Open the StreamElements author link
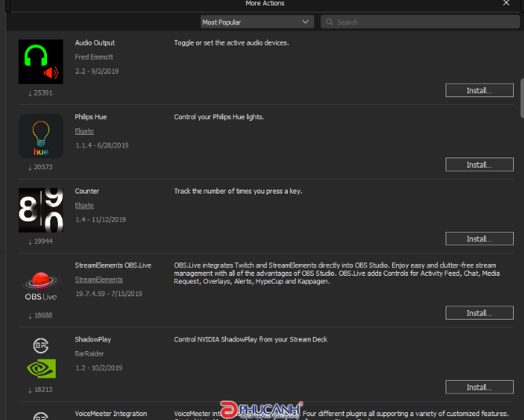This screenshot has width=524, height=420. 99,280
